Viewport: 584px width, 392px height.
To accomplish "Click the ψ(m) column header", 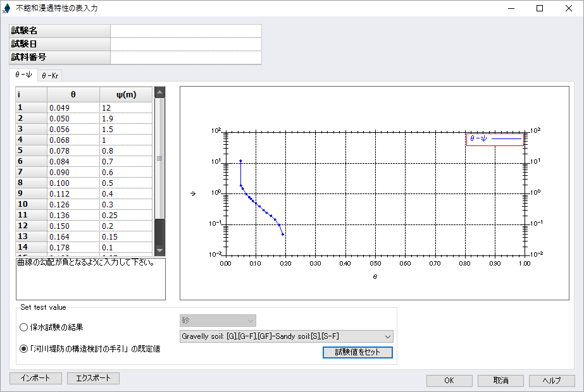I will 126,95.
